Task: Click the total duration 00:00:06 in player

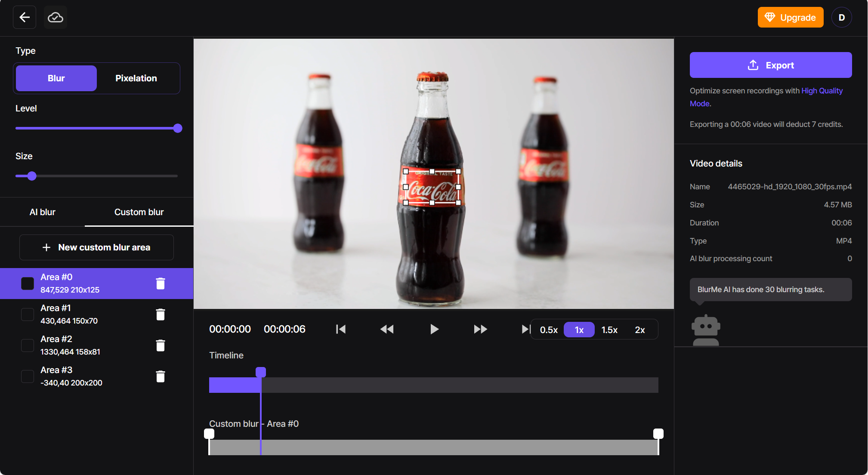Action: 284,329
